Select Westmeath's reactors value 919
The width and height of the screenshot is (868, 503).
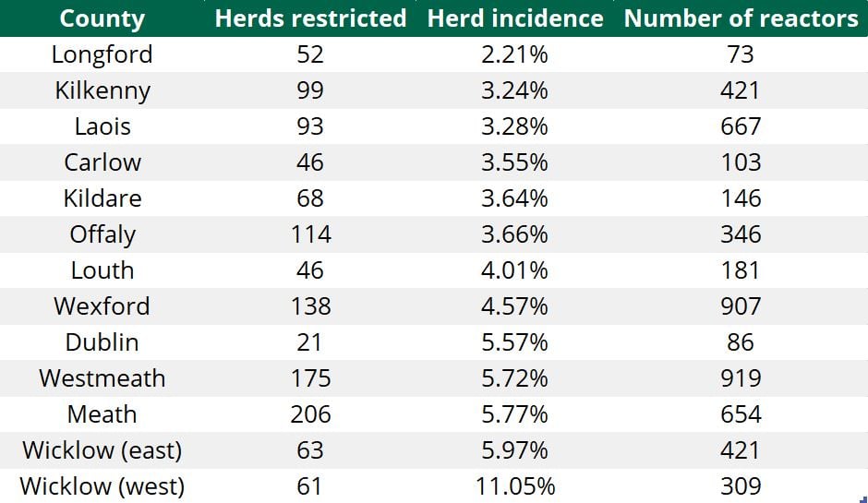point(741,378)
